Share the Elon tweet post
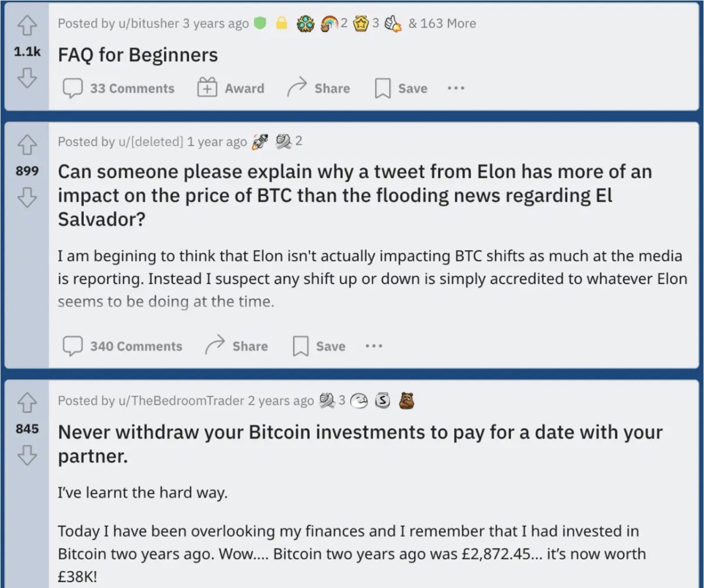This screenshot has height=588, width=704. (237, 346)
